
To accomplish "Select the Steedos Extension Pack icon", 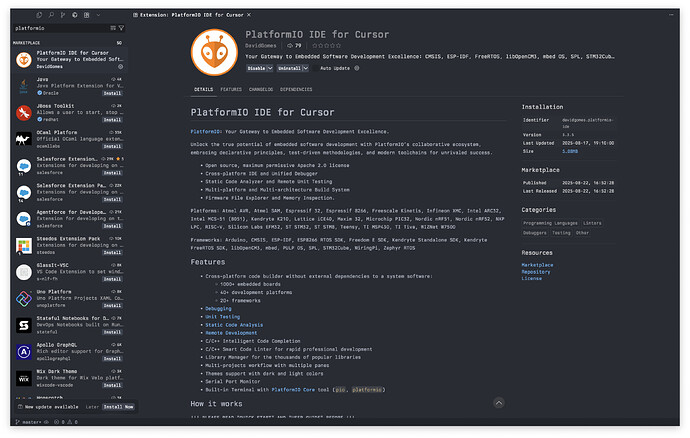I will click(x=24, y=246).
